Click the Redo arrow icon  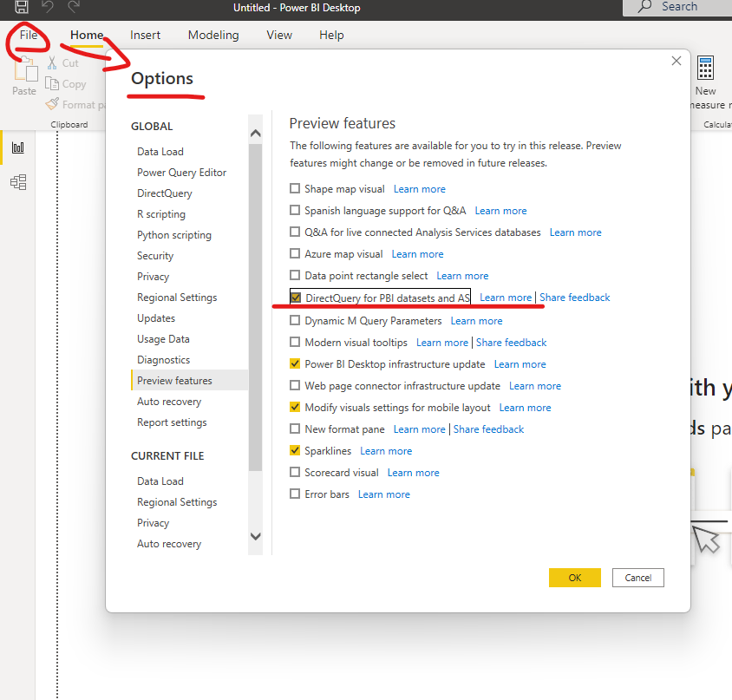point(74,7)
